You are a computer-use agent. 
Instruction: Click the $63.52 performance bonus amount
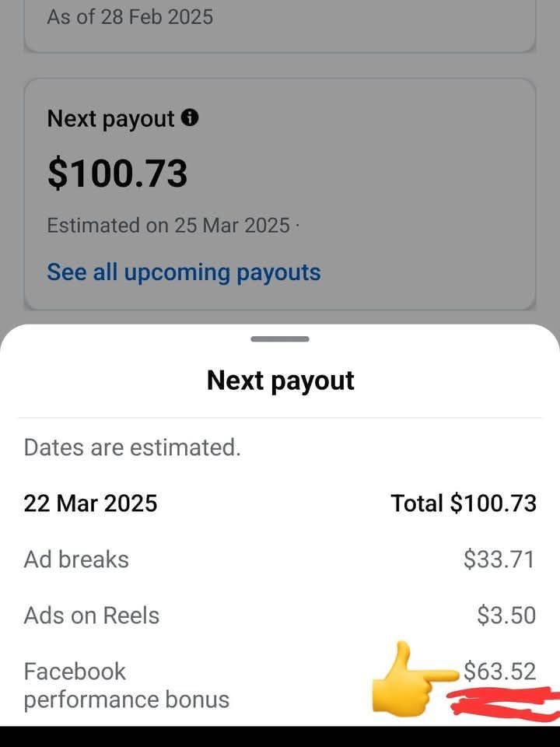click(x=499, y=671)
